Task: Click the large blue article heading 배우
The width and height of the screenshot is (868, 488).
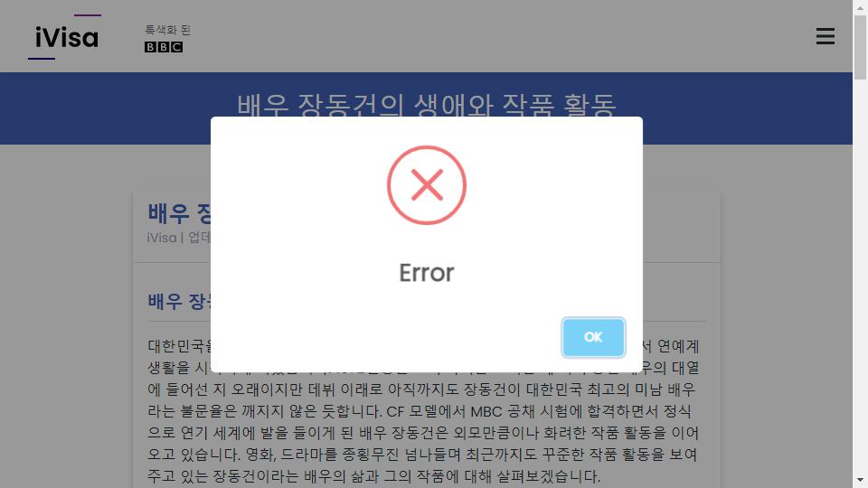Action: (178, 213)
